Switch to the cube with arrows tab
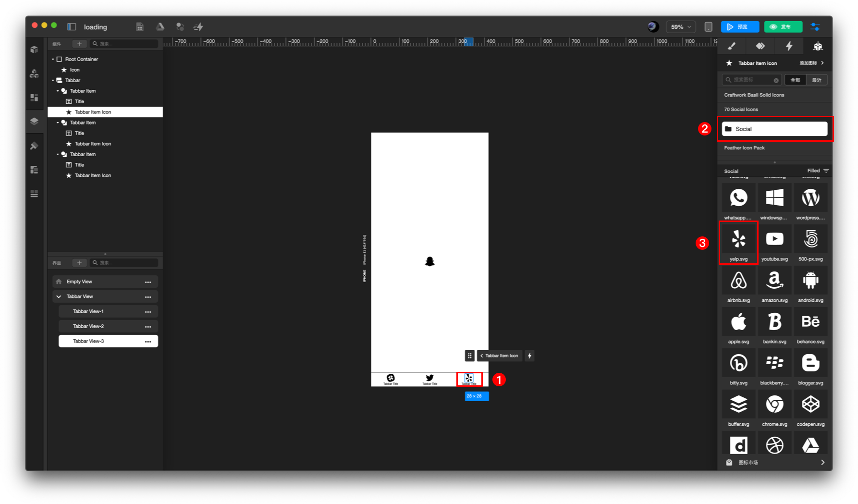This screenshot has width=858, height=504. [818, 46]
